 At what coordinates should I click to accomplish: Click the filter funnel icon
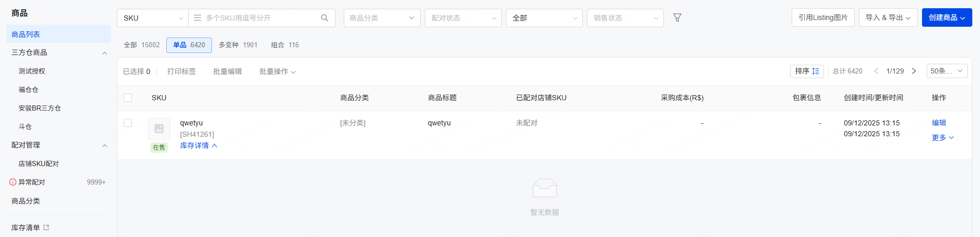point(677,18)
